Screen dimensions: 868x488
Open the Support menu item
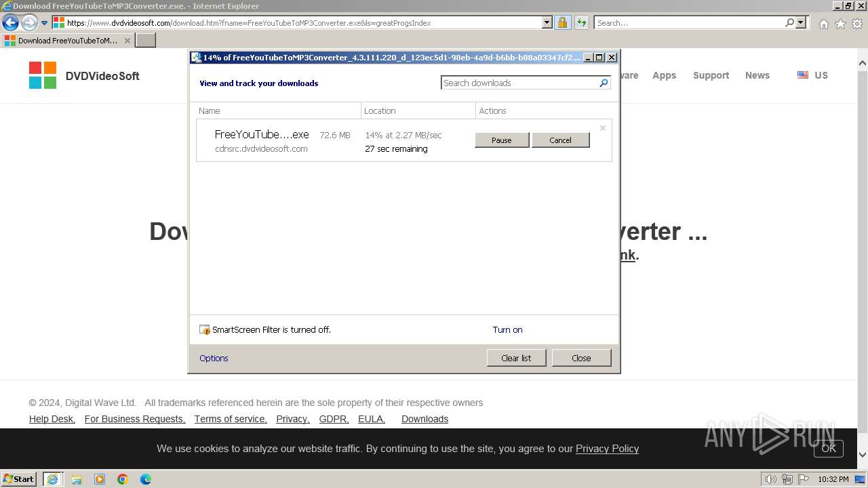click(x=711, y=75)
